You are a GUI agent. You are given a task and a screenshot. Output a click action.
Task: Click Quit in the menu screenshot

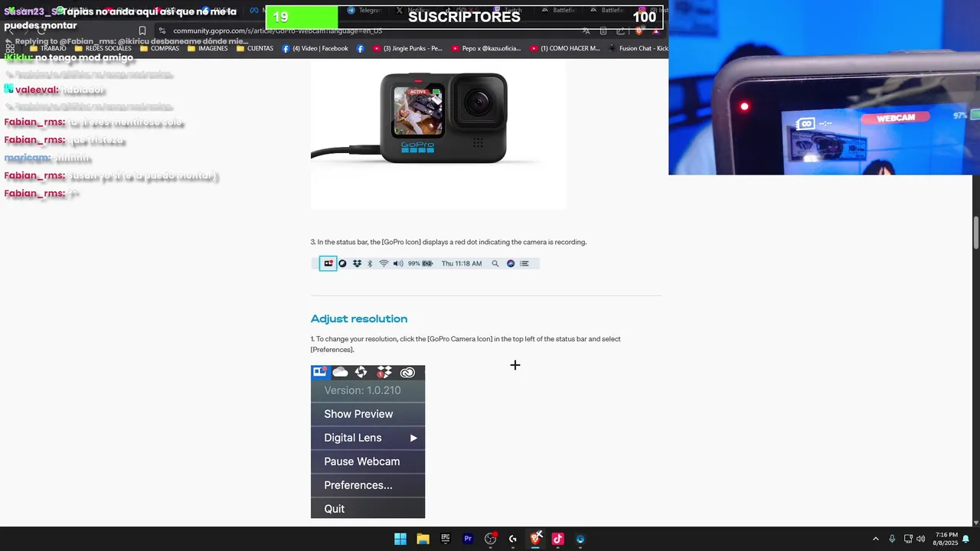[x=335, y=509]
